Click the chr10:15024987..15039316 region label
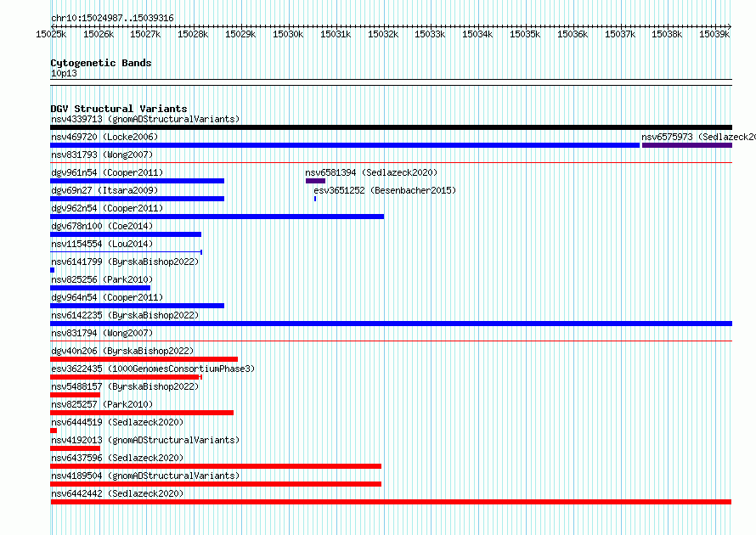 pyautogui.click(x=112, y=18)
